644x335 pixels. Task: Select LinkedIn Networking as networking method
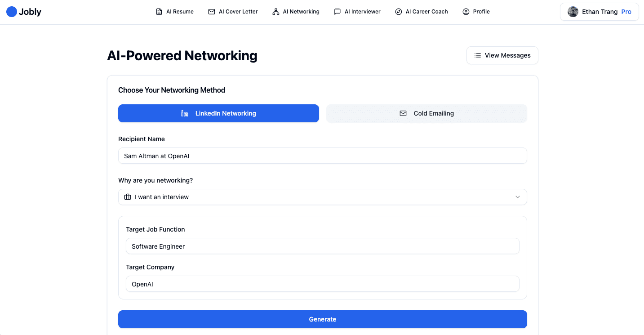coord(218,113)
